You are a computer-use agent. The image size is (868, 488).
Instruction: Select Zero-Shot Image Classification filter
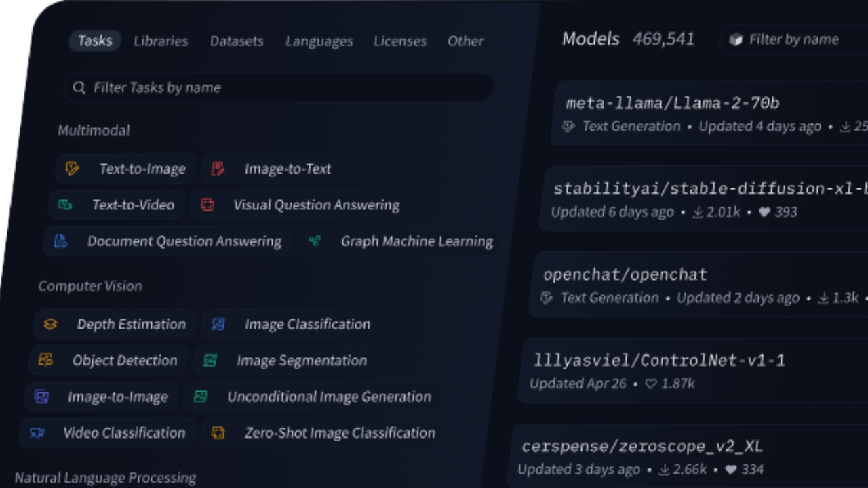pyautogui.click(x=323, y=432)
